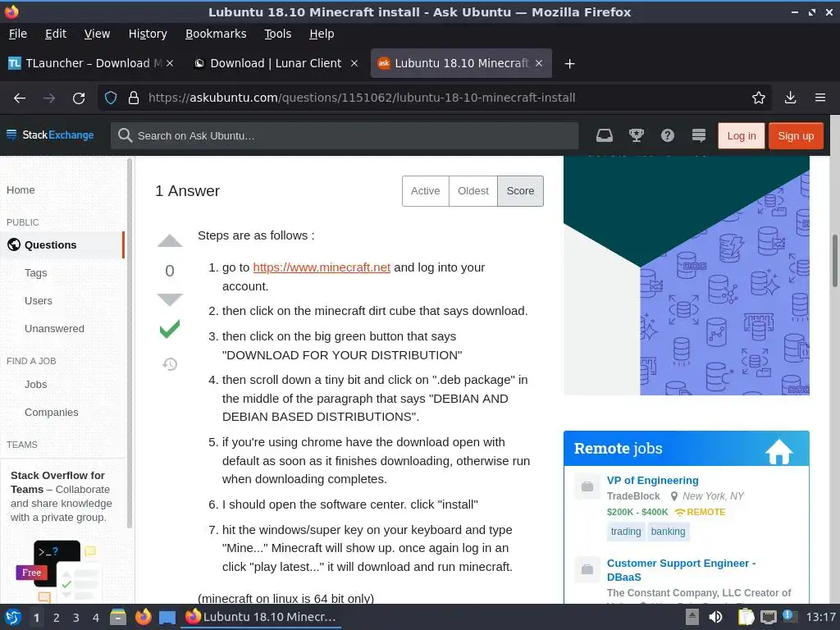Open the answer's activity history clock icon
Screen dimensions: 840x630
click(170, 364)
